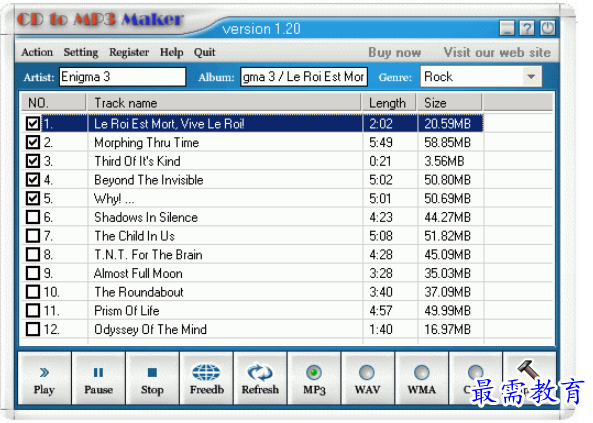Click the Buy now link
This screenshot has height=423, width=593.
(x=394, y=52)
